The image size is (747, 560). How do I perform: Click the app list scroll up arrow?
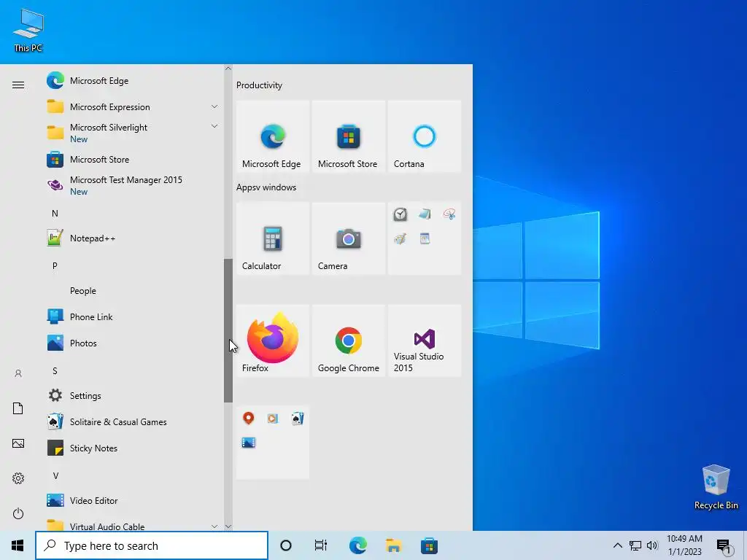coord(228,69)
